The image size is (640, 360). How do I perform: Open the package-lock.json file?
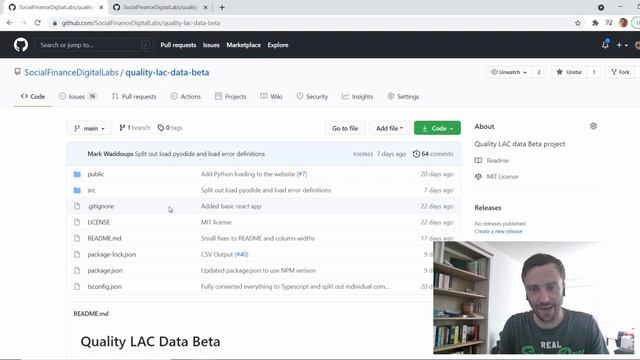(x=112, y=254)
